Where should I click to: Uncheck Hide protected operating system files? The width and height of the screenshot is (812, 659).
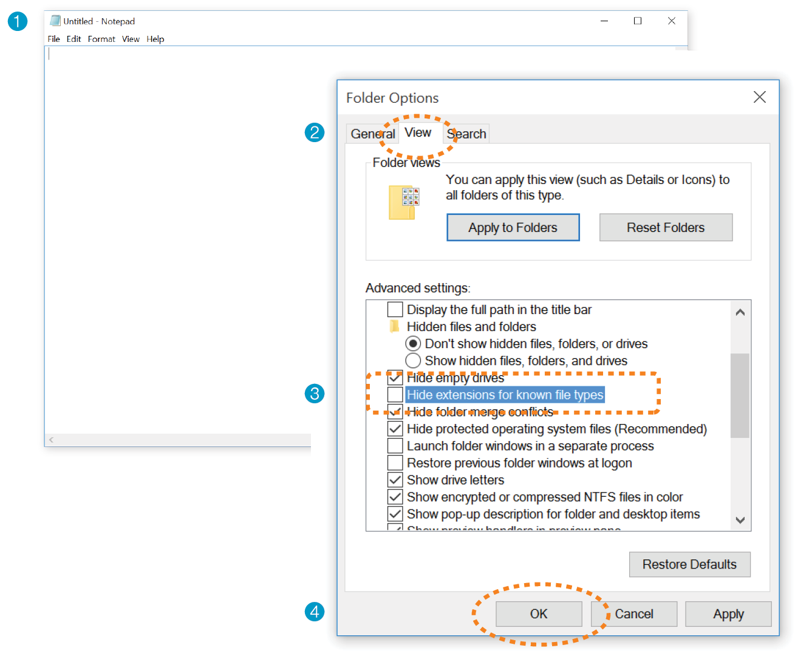pos(395,429)
